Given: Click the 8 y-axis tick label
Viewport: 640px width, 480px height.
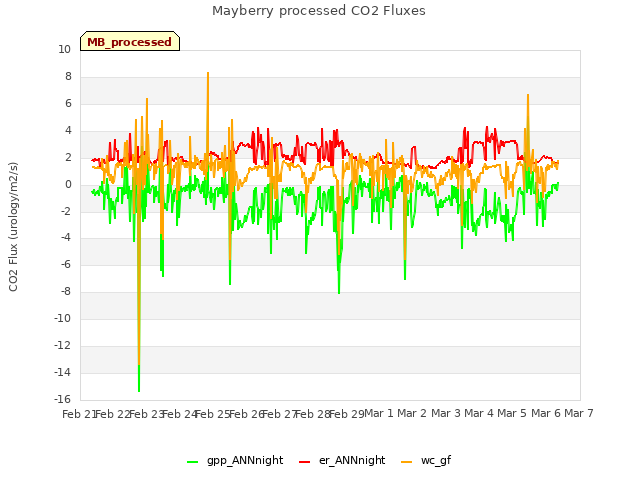Looking at the screenshot, I should [x=68, y=77].
